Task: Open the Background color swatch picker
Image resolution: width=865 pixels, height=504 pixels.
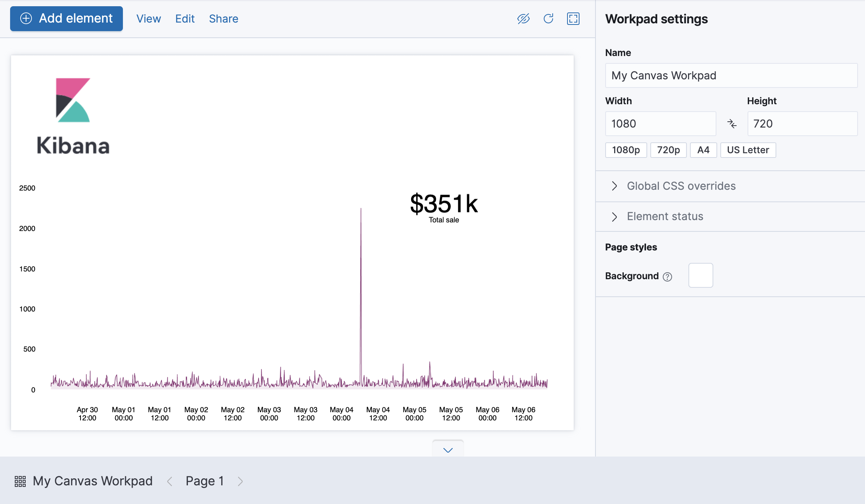Action: coord(700,275)
